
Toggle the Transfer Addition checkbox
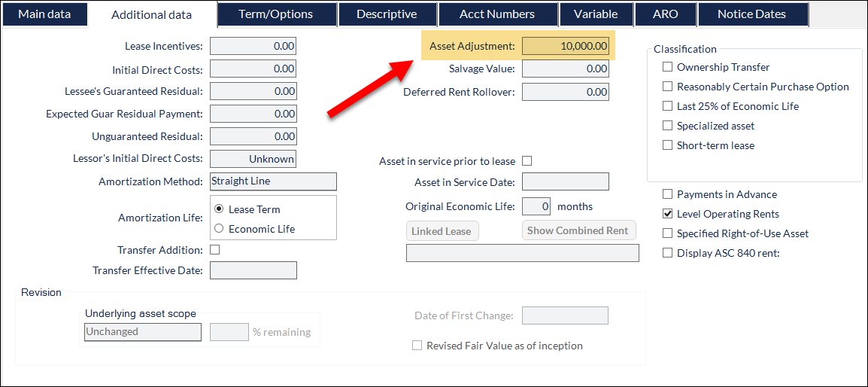click(215, 249)
